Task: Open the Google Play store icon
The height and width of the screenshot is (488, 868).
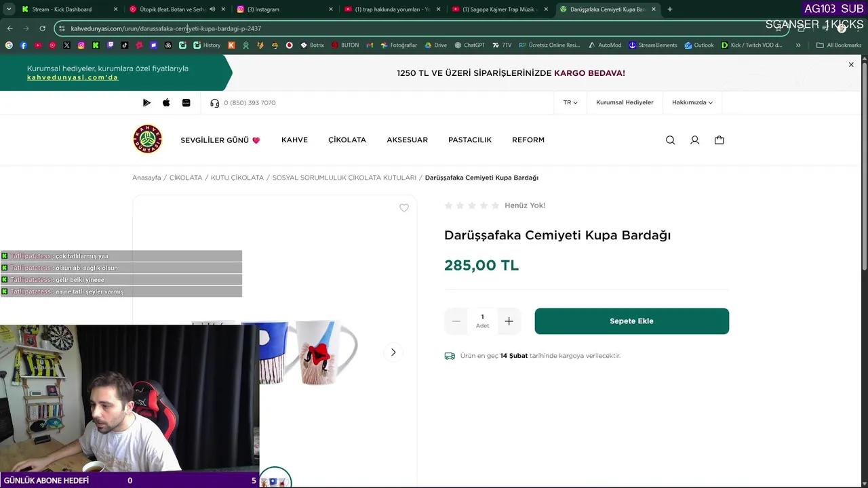Action: [146, 103]
